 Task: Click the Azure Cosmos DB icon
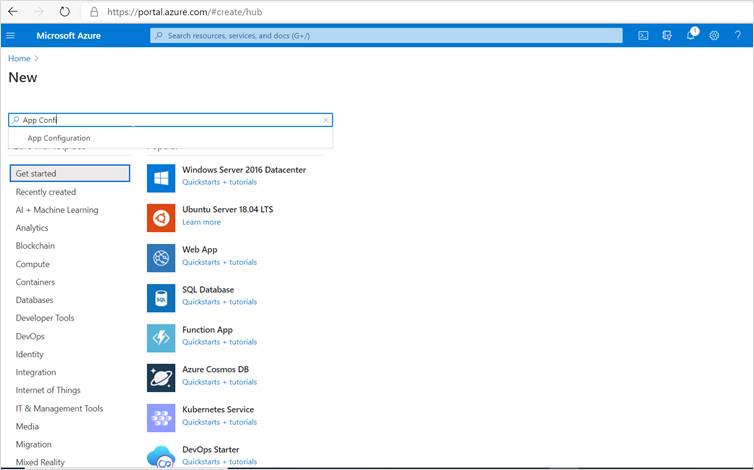161,378
